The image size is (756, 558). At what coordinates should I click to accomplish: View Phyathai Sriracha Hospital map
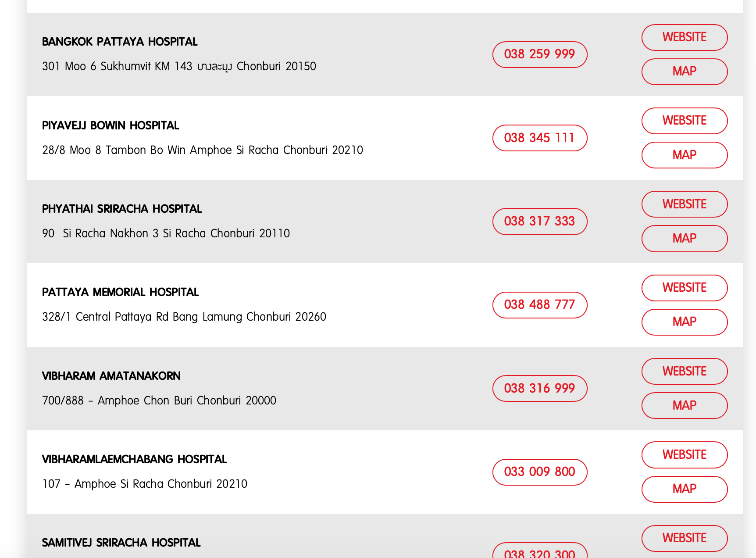coord(684,239)
